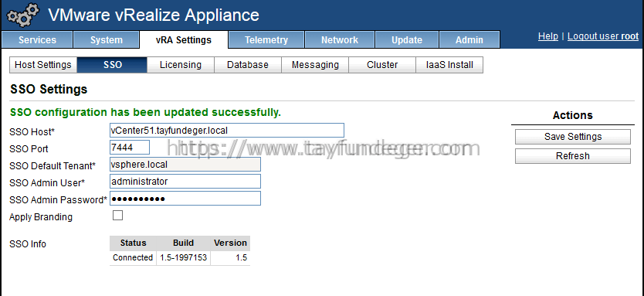Click the gears logo icon in header

pyautogui.click(x=23, y=15)
